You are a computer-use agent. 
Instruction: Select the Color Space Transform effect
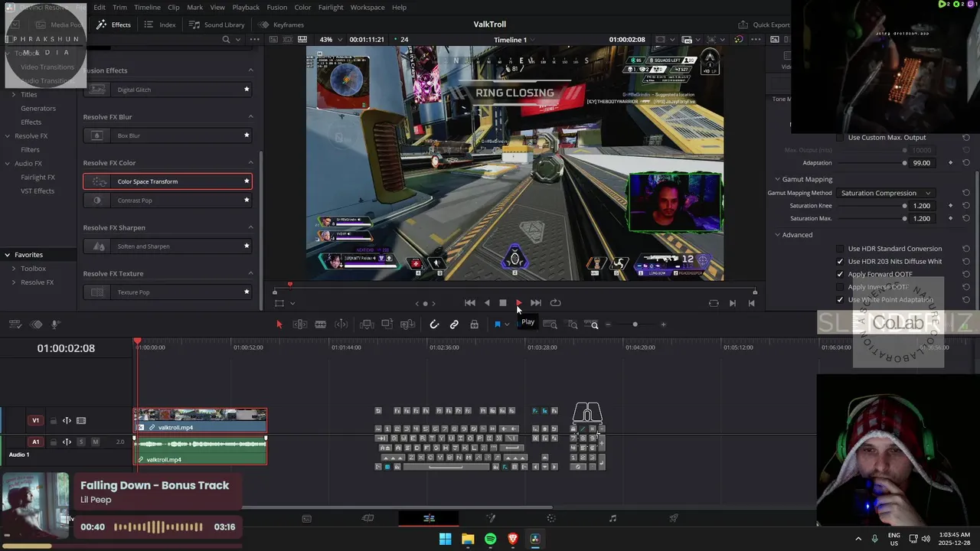click(x=168, y=181)
